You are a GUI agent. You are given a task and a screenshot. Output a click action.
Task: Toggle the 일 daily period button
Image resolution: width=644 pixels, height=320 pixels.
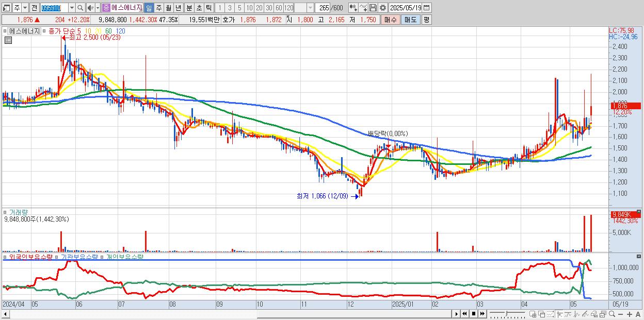coord(149,8)
